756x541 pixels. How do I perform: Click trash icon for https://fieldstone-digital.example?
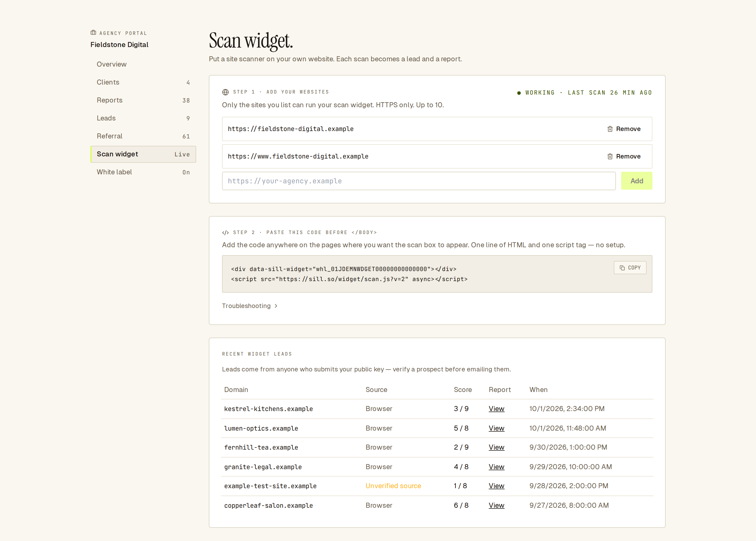(610, 129)
